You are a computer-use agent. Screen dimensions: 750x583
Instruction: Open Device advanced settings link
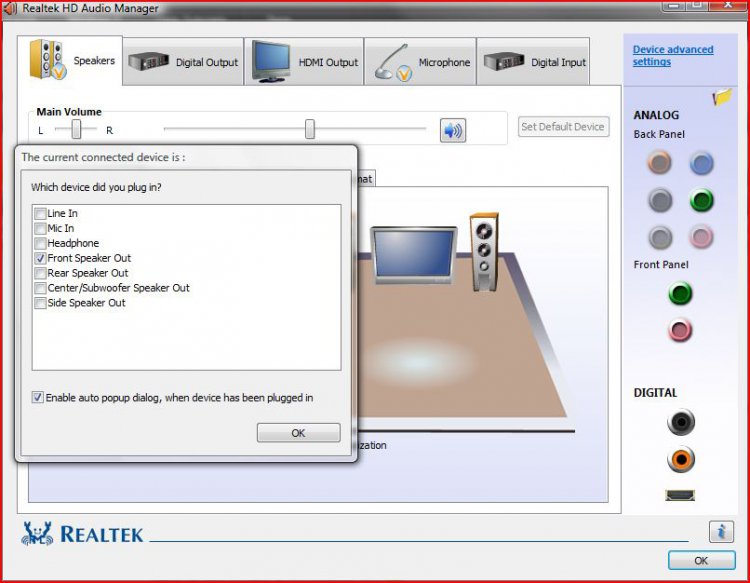[x=672, y=56]
